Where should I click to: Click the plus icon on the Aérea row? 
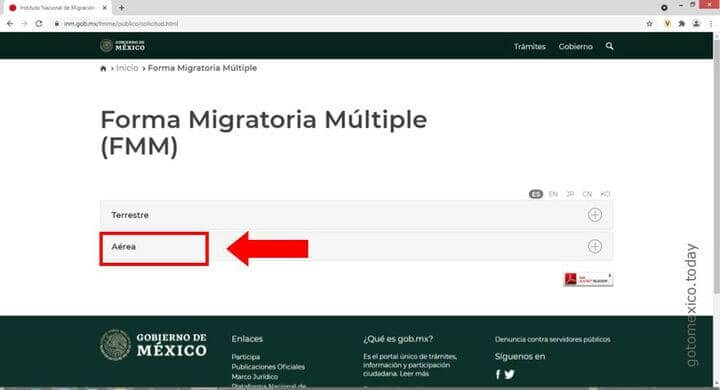[595, 246]
